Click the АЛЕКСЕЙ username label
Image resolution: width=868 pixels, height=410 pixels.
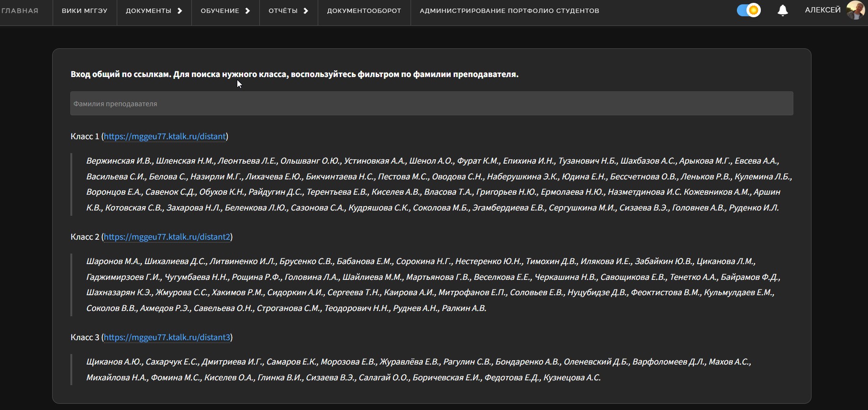coord(822,10)
